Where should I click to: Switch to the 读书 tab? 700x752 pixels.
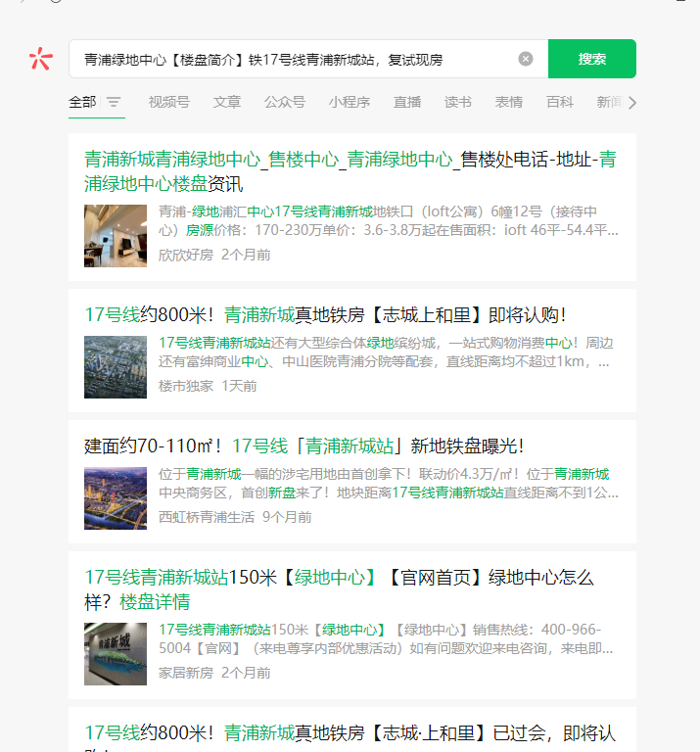click(458, 102)
